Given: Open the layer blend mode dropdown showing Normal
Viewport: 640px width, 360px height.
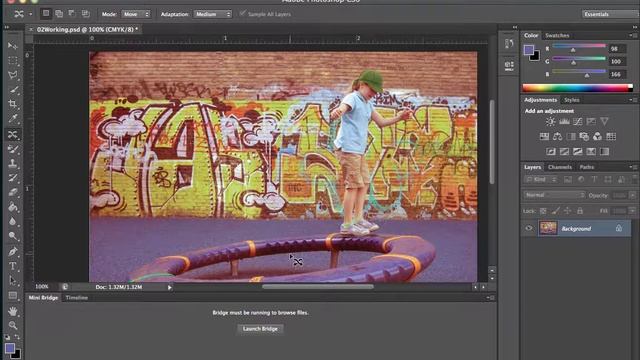Looking at the screenshot, I should [555, 195].
